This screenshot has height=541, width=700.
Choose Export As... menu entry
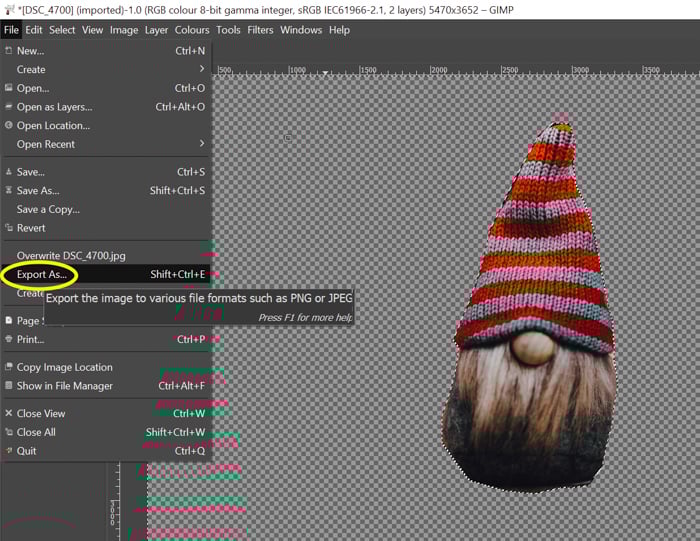pos(105,274)
